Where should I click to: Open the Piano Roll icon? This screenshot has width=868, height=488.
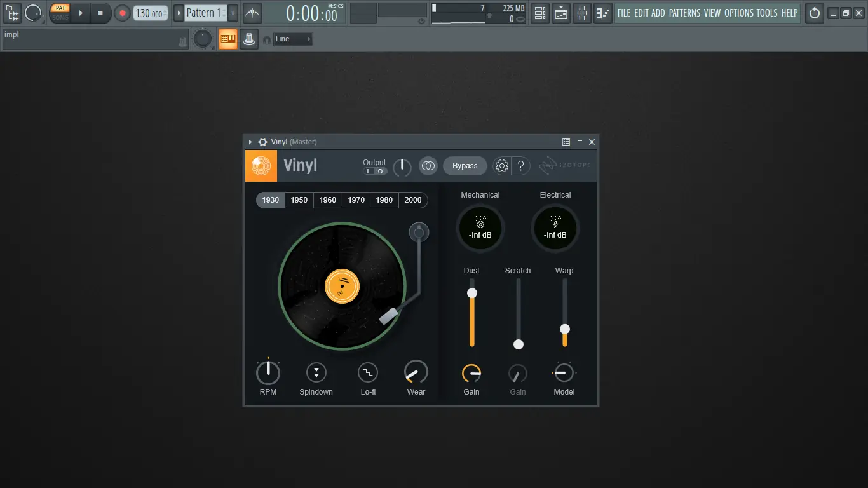point(604,13)
